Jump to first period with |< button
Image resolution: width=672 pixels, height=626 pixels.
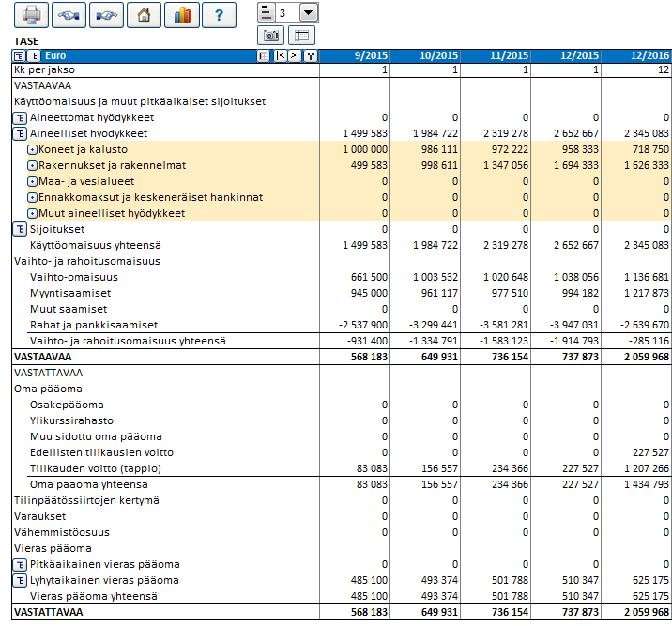[x=281, y=56]
